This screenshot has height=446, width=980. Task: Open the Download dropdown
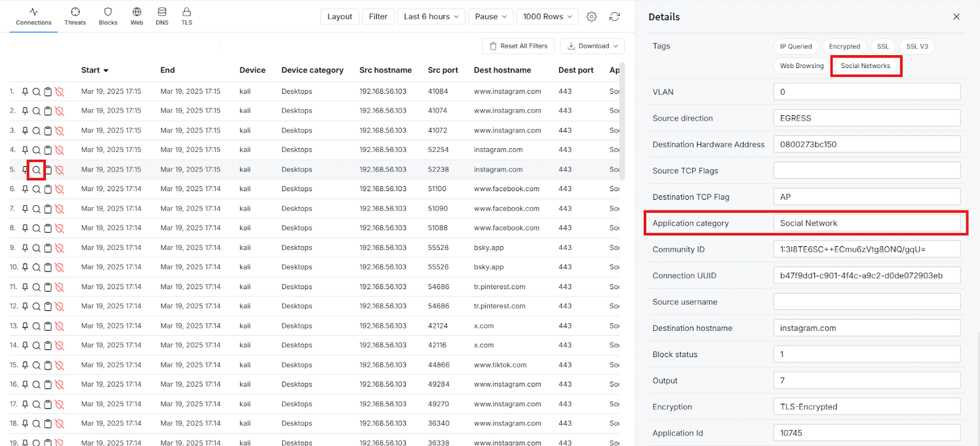tap(592, 46)
